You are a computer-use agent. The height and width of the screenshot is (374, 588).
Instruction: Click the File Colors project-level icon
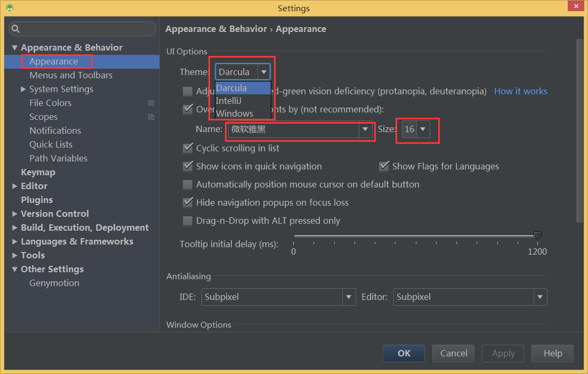tap(151, 103)
